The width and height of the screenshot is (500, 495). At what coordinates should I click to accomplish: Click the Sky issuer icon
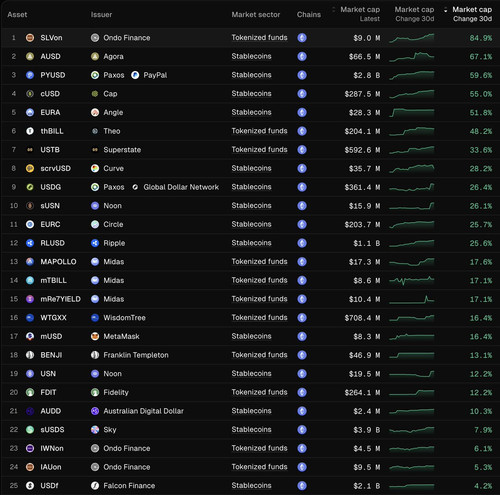[x=95, y=430]
